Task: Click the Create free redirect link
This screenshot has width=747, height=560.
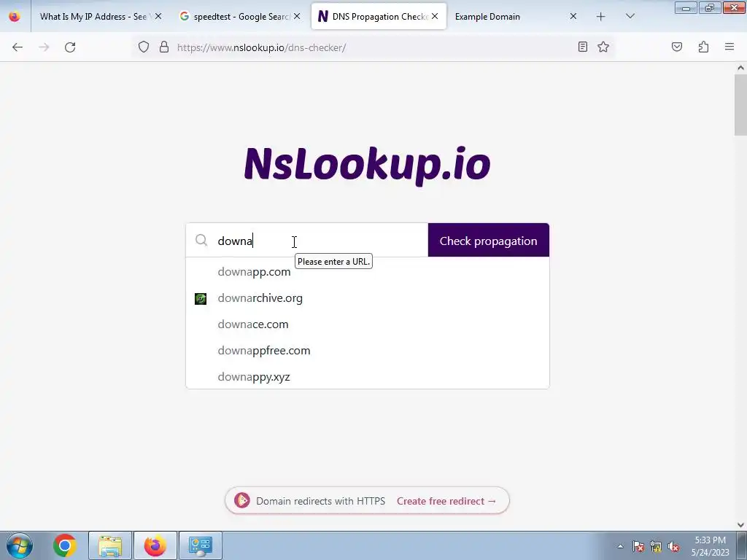Action: (446, 501)
